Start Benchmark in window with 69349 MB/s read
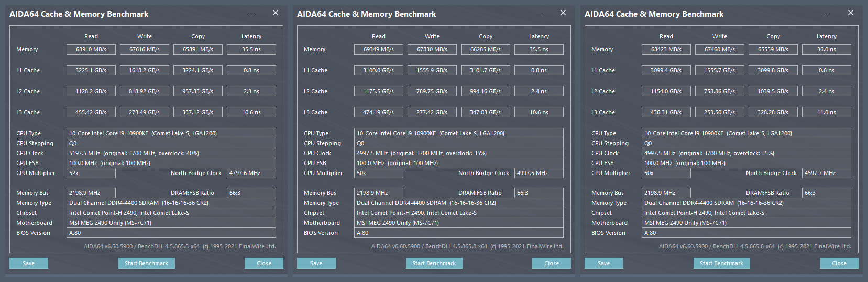 point(434,263)
